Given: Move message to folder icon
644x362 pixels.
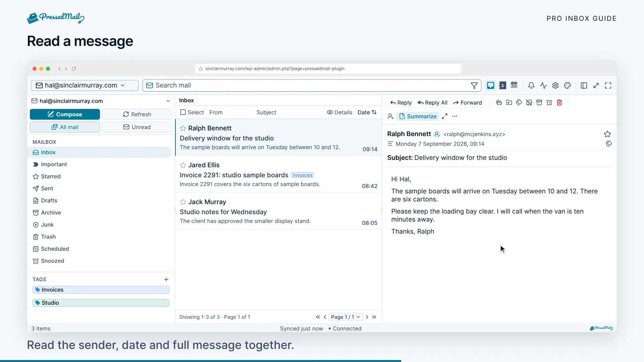Looking at the screenshot, I should pos(509,103).
